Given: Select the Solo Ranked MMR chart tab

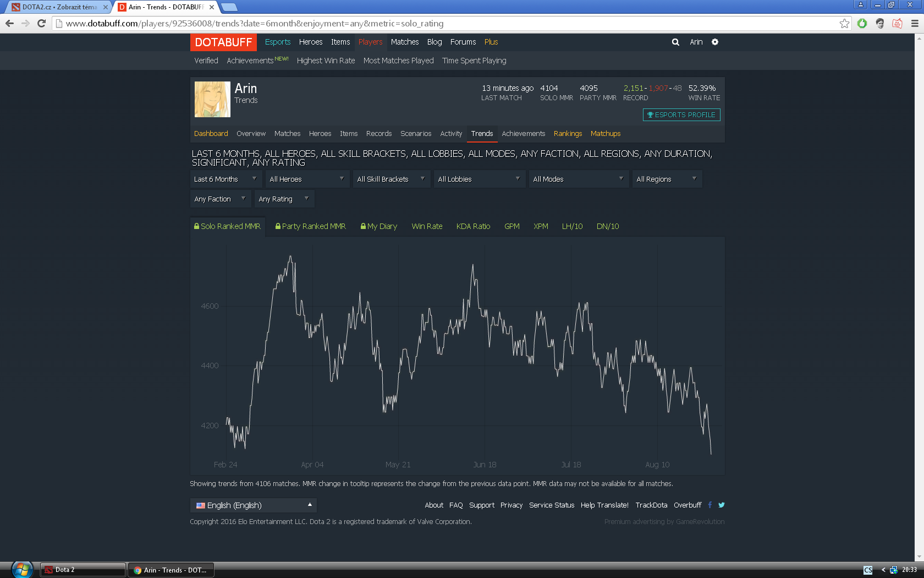Looking at the screenshot, I should point(227,226).
